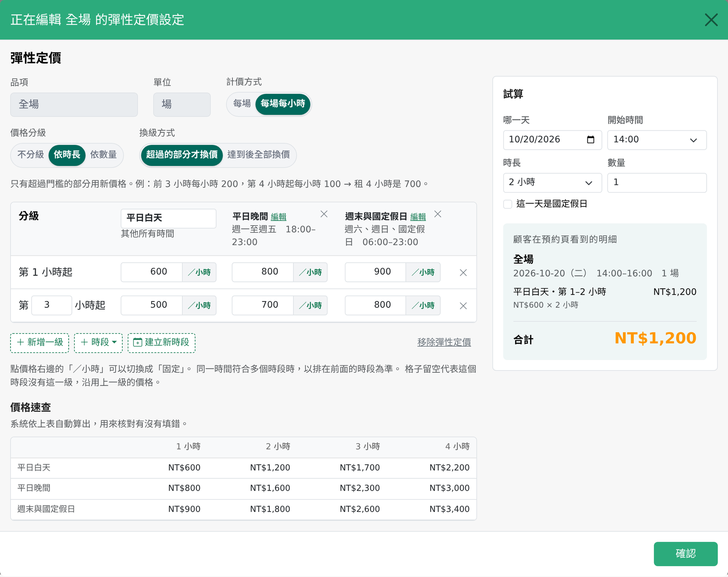Confirm settings with 確認 button
The height and width of the screenshot is (577, 728).
[686, 554]
